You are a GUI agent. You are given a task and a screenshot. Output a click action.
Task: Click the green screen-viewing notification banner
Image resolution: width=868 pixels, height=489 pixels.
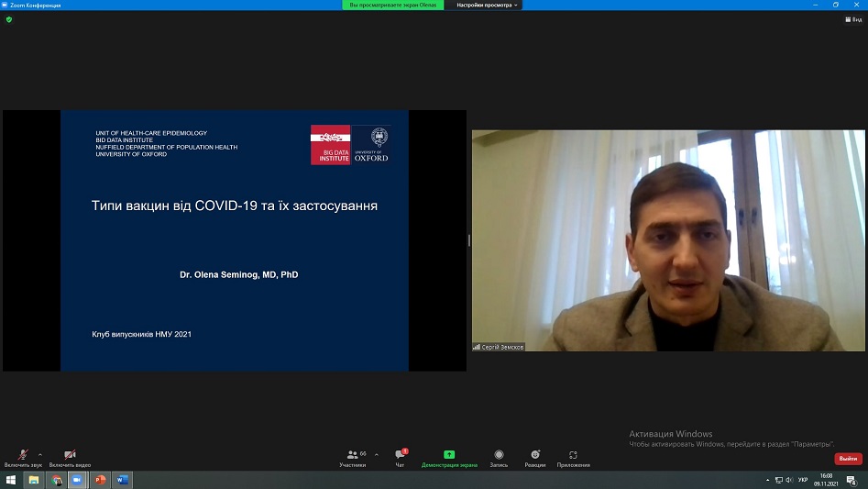(x=394, y=5)
